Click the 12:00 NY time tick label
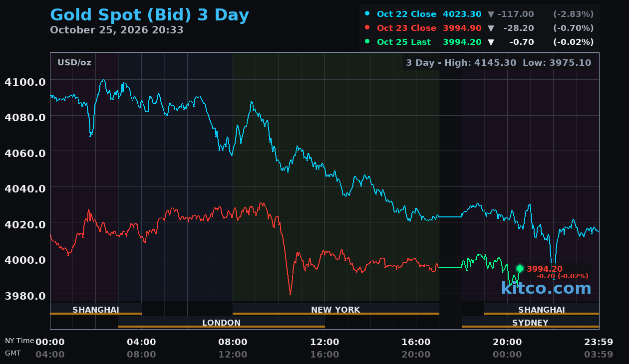The height and width of the screenshot is (364, 629). click(x=324, y=342)
